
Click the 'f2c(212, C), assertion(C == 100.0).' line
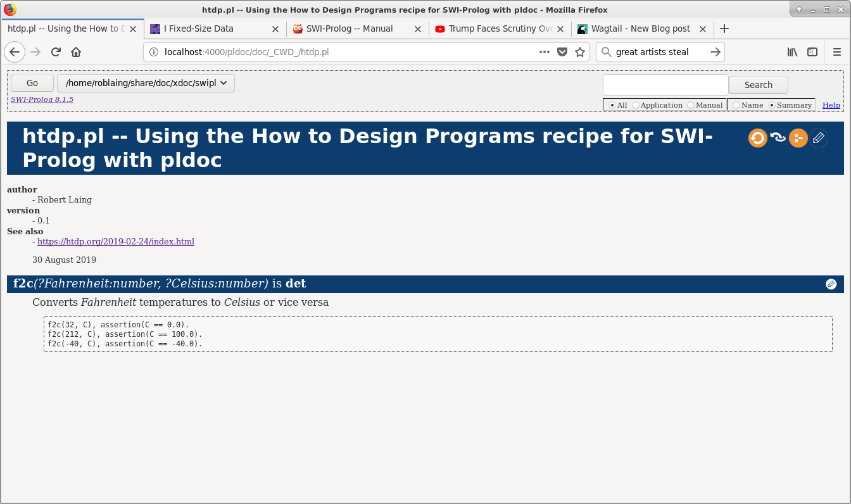pyautogui.click(x=125, y=334)
